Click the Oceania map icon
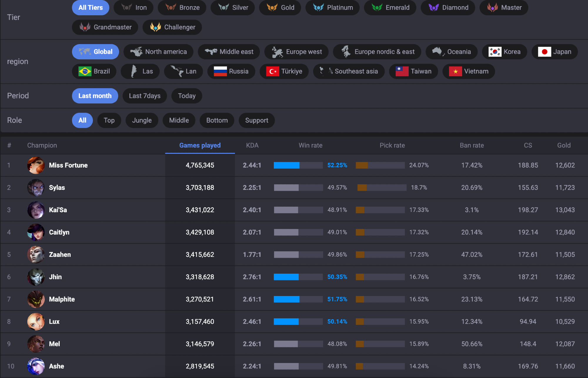588x378 pixels. tap(438, 52)
